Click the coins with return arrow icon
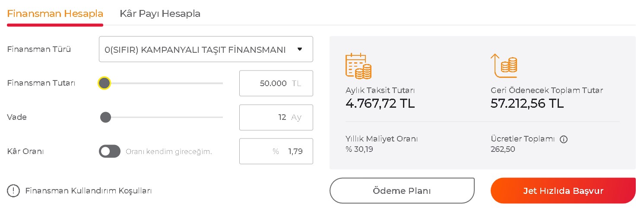The height and width of the screenshot is (209, 644). 504,65
